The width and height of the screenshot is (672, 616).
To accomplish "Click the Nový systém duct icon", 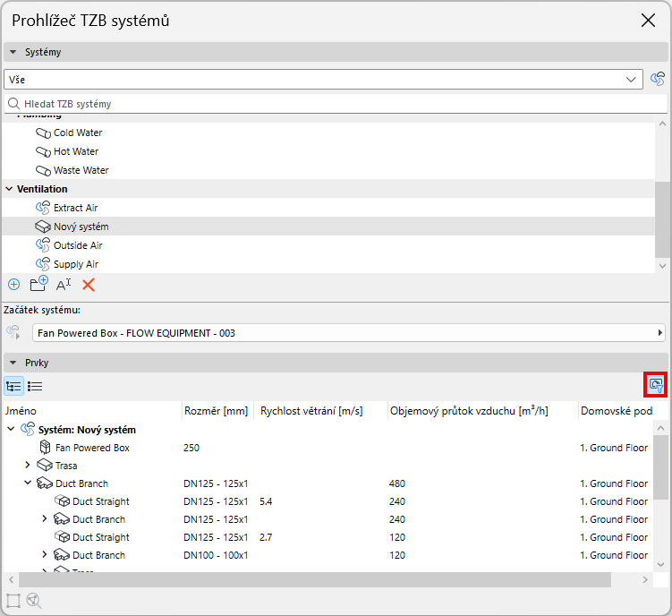I will click(x=43, y=227).
